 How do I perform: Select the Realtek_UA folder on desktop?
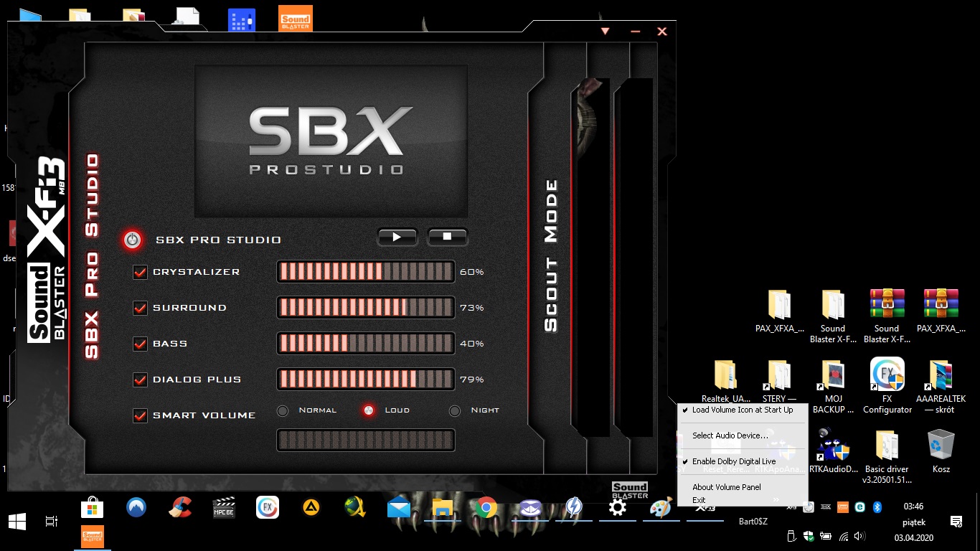click(725, 381)
